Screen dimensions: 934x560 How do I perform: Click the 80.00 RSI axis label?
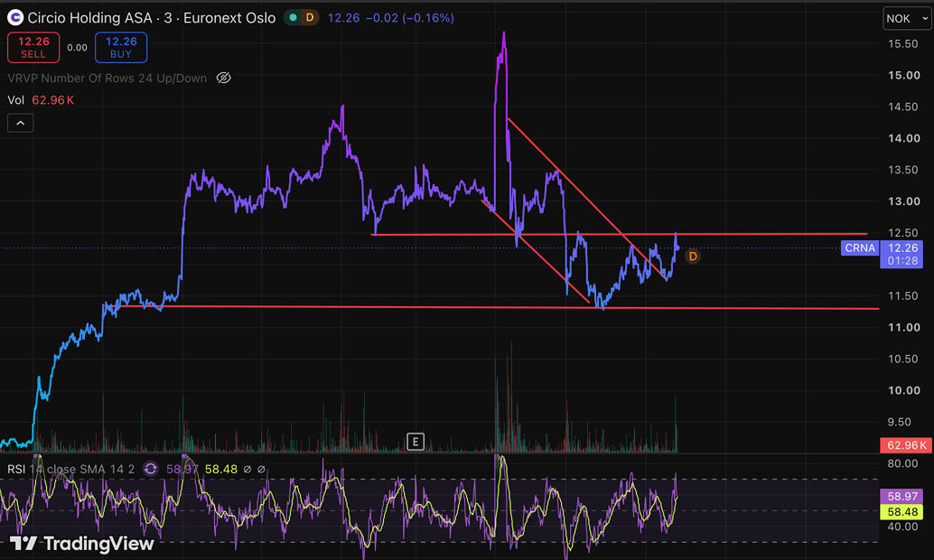(x=903, y=463)
